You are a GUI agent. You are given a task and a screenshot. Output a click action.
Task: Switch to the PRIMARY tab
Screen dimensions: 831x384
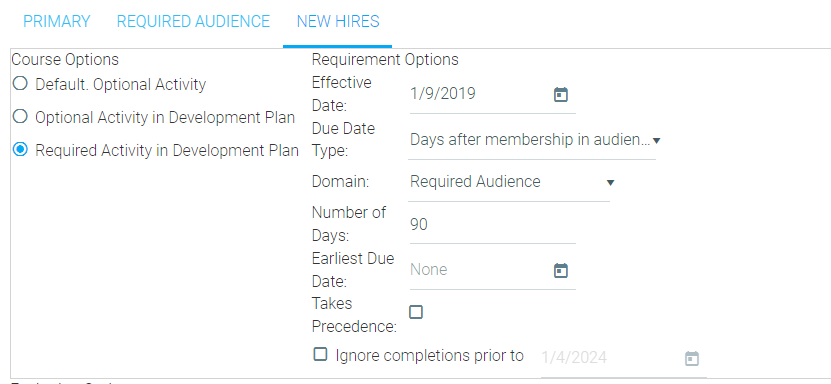tap(57, 22)
